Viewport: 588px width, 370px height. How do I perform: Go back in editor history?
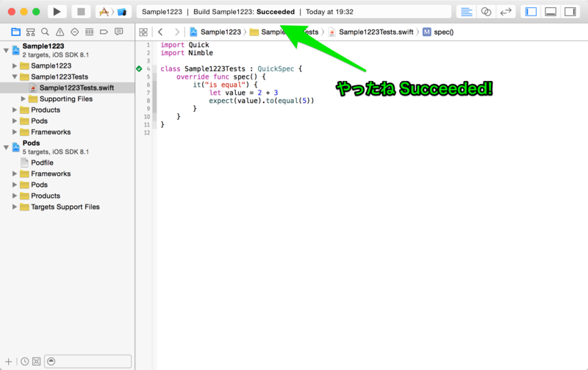point(160,32)
